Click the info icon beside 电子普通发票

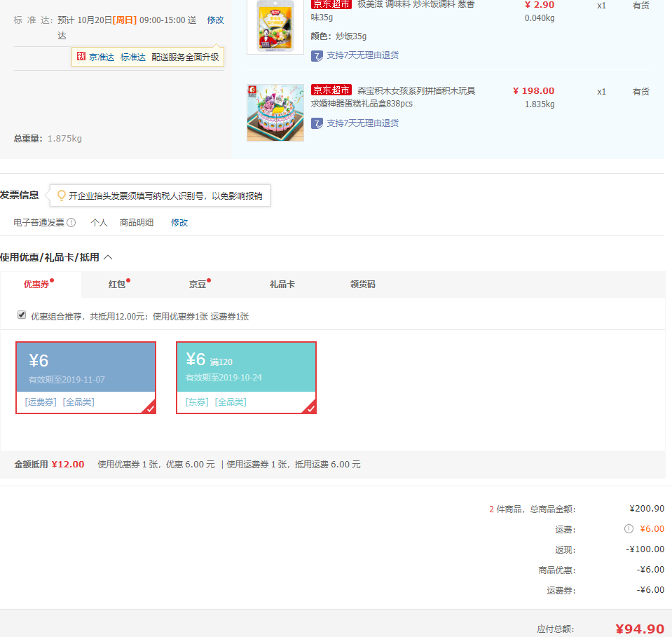(x=71, y=222)
